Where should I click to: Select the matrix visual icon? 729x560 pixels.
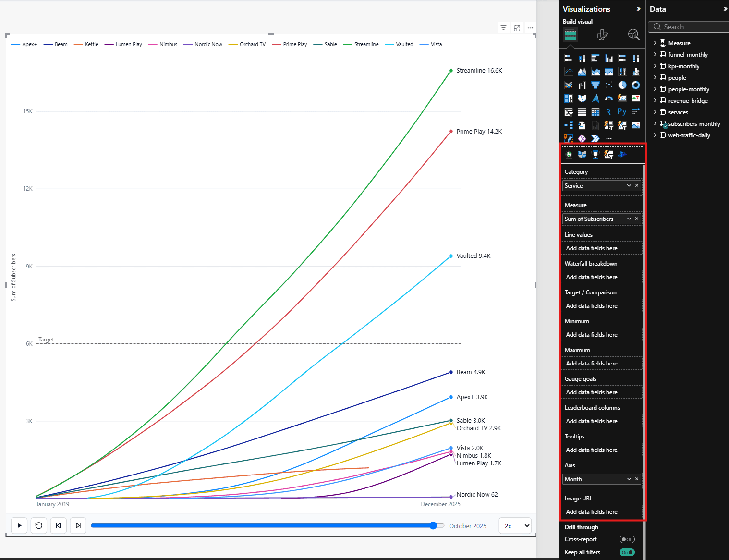[x=595, y=112]
